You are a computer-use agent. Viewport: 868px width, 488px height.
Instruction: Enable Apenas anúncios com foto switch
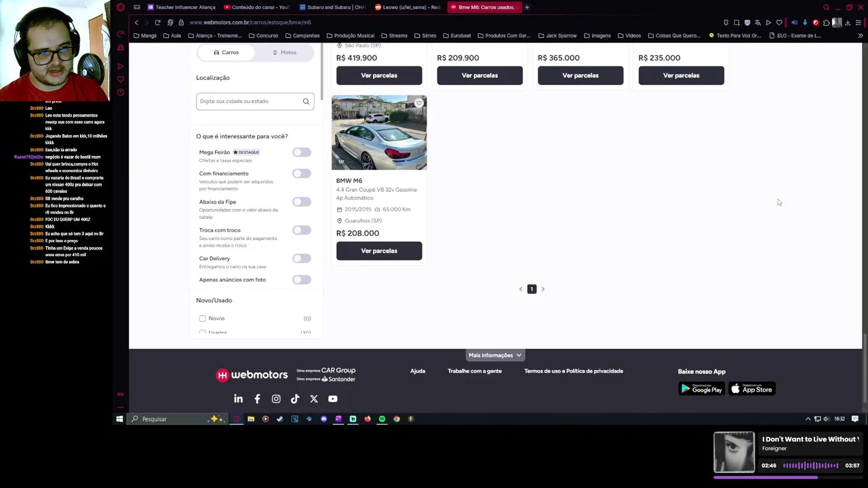tap(302, 280)
